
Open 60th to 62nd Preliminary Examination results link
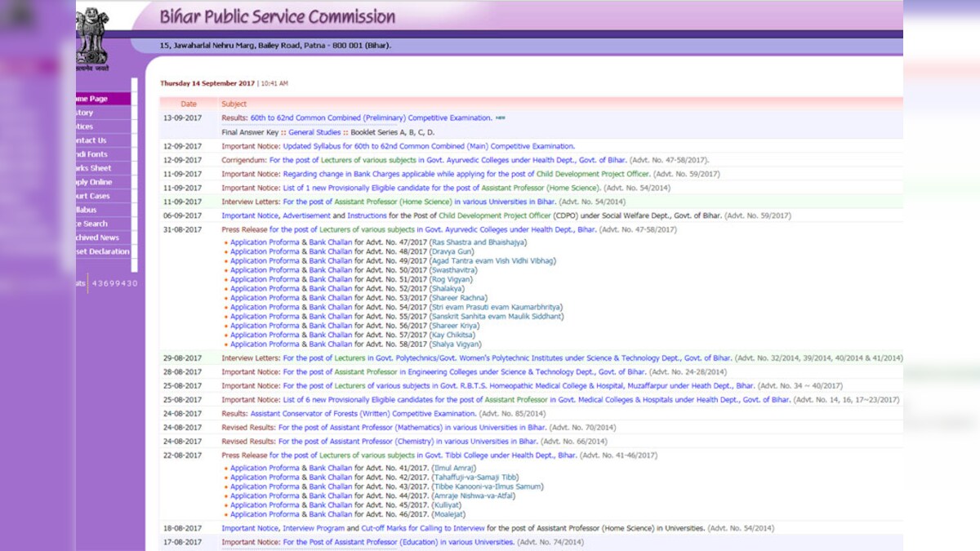click(x=372, y=118)
